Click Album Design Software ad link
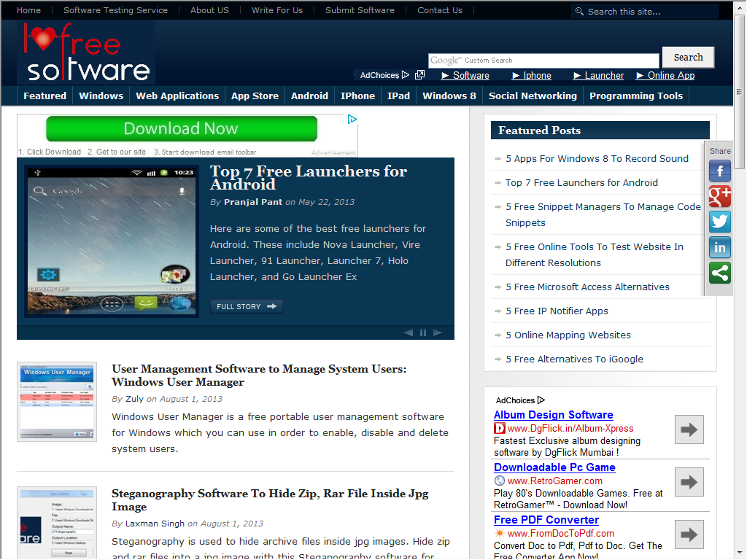The width and height of the screenshot is (747, 560). point(554,415)
